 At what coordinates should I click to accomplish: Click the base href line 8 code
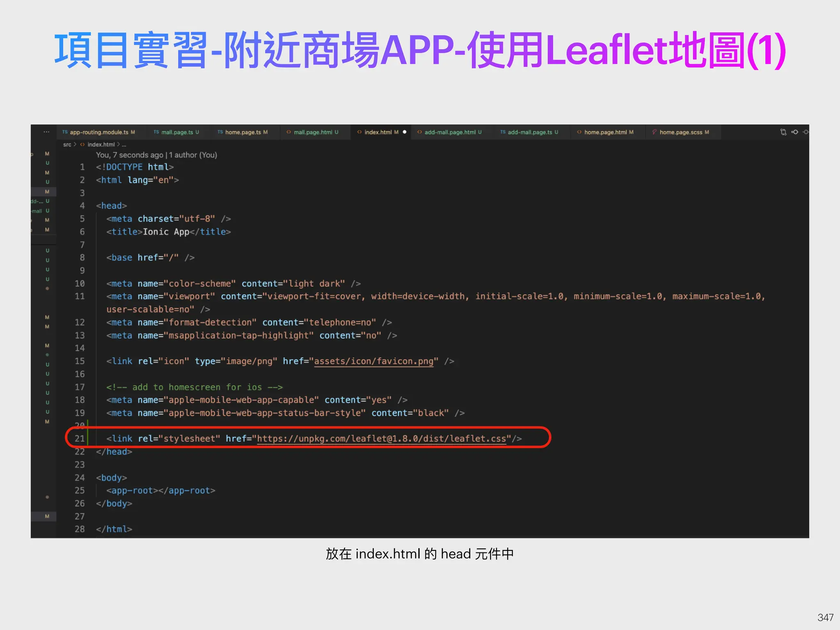150,258
